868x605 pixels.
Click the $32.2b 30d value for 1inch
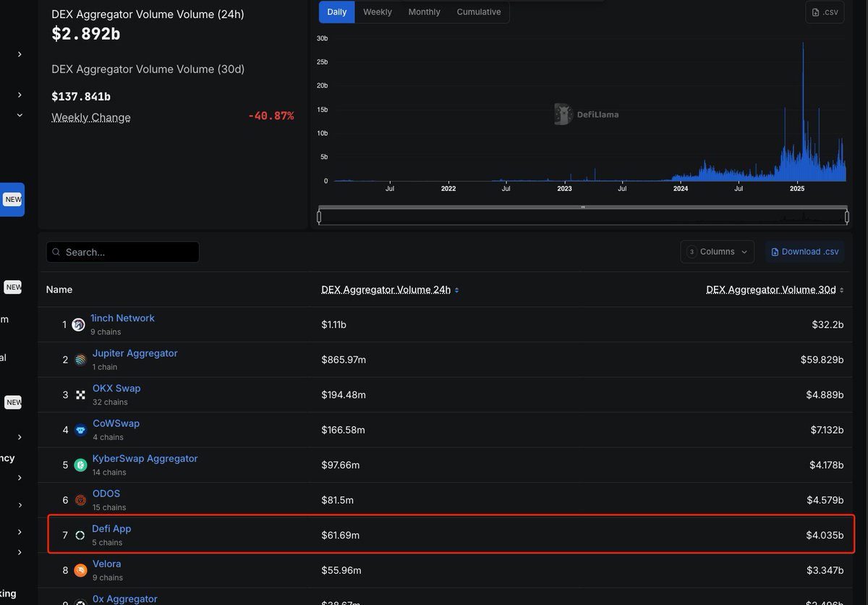coord(827,325)
